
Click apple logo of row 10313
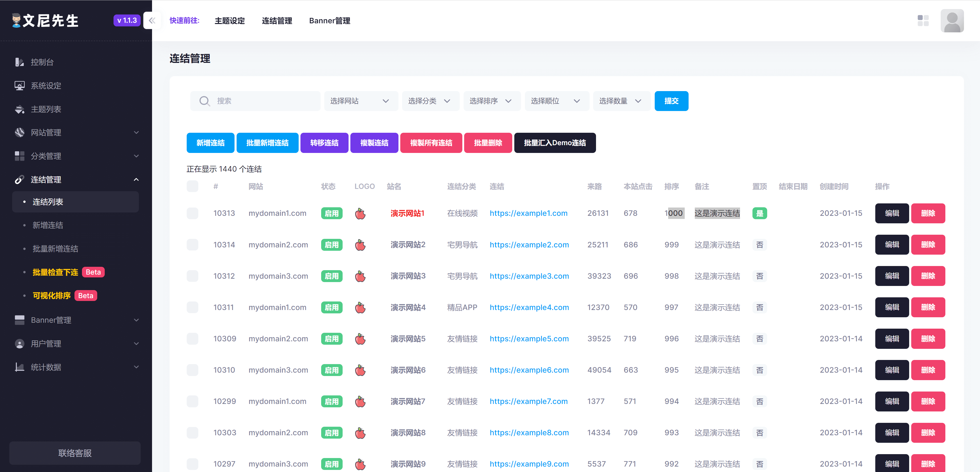360,213
